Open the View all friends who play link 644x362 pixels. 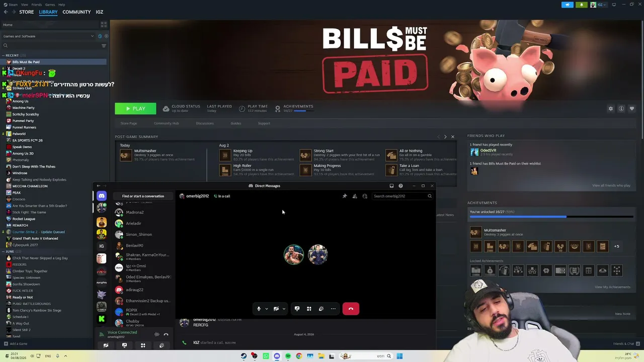coord(611,186)
